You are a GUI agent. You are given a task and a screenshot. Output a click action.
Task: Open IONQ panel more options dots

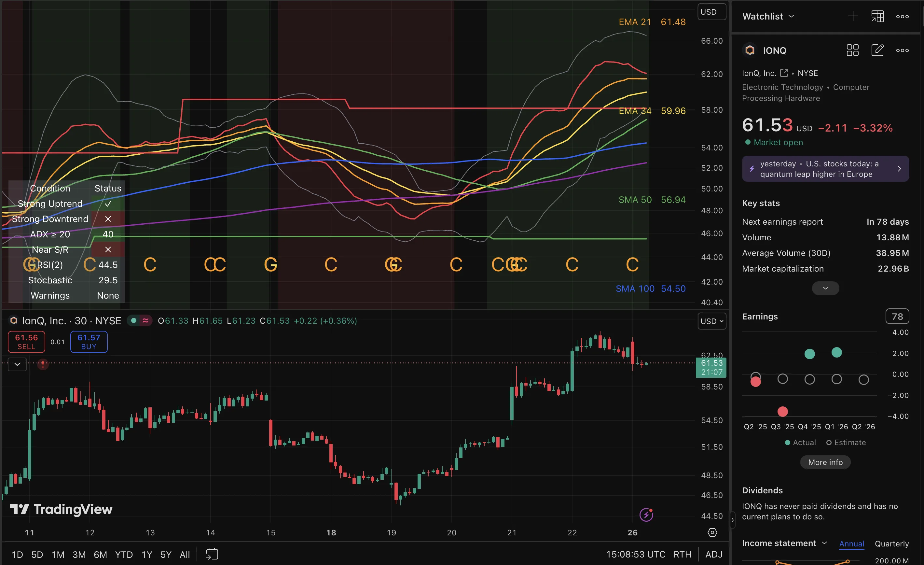[x=902, y=50]
